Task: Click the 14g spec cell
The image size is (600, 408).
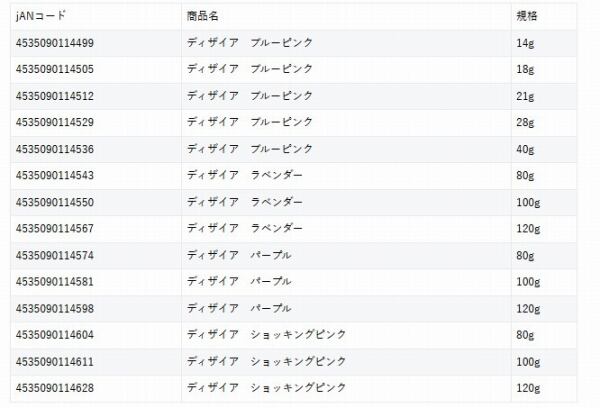Action: tap(525, 43)
